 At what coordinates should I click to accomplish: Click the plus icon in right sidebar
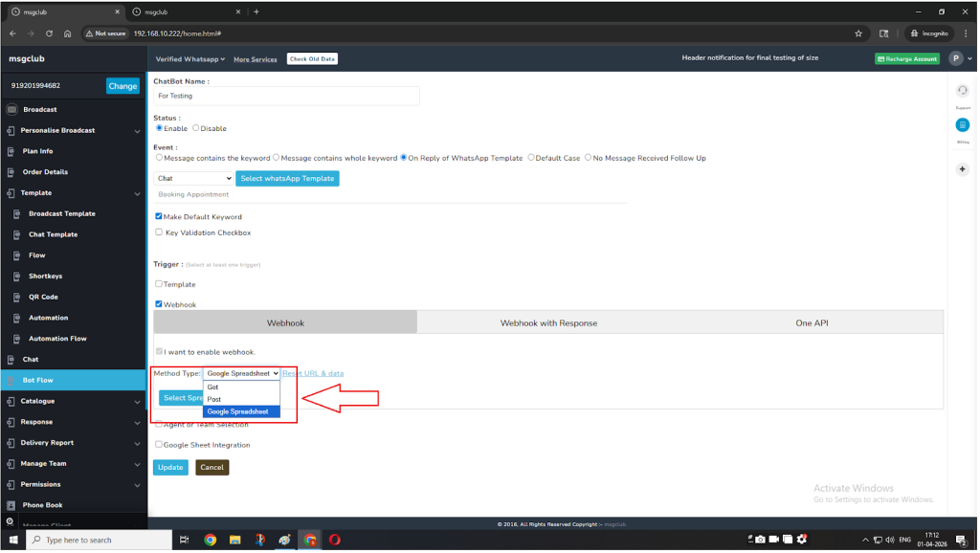click(x=962, y=169)
